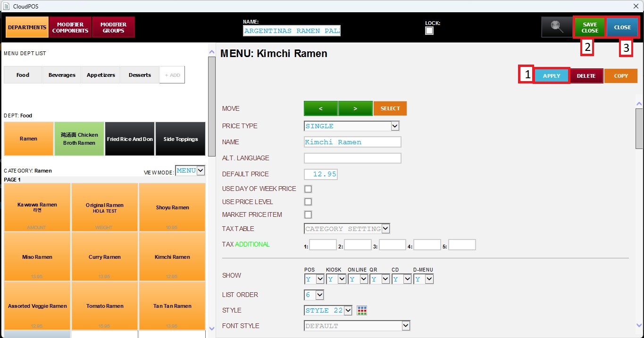The width and height of the screenshot is (644, 338).
Task: Open the Modifier Components tab
Action: (70, 27)
